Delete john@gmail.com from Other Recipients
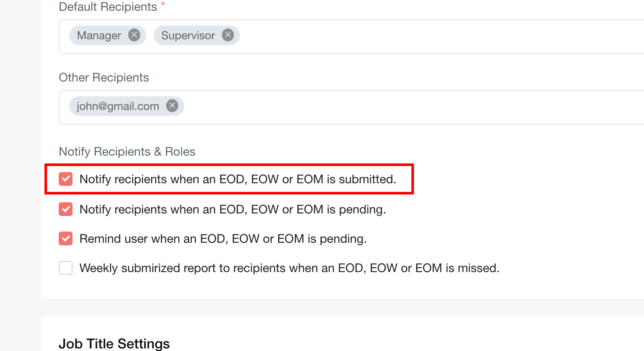The height and width of the screenshot is (351, 644). [x=172, y=106]
